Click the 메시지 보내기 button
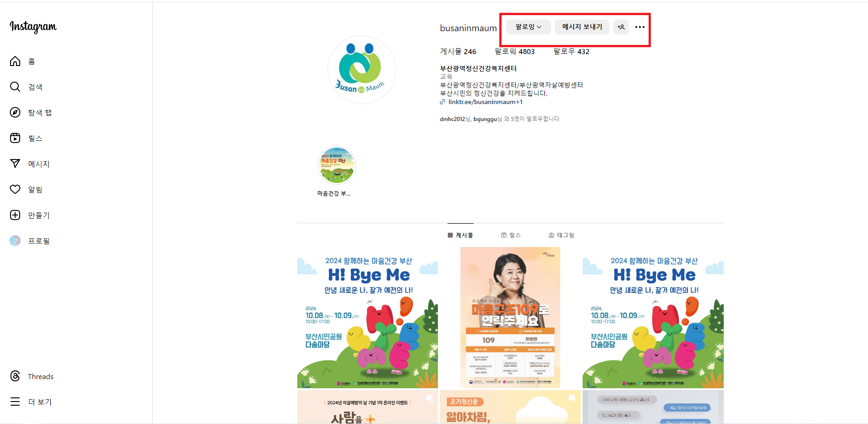868x424 pixels. pyautogui.click(x=582, y=27)
